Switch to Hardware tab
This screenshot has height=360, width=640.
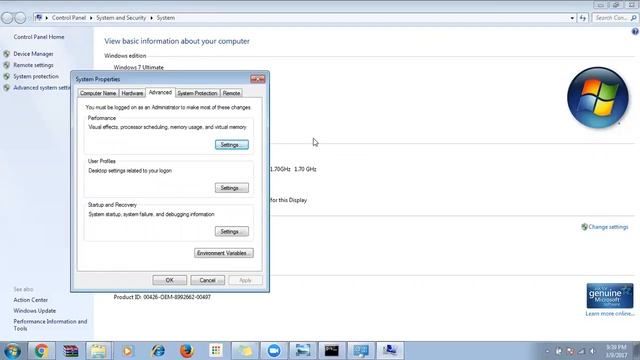(132, 93)
